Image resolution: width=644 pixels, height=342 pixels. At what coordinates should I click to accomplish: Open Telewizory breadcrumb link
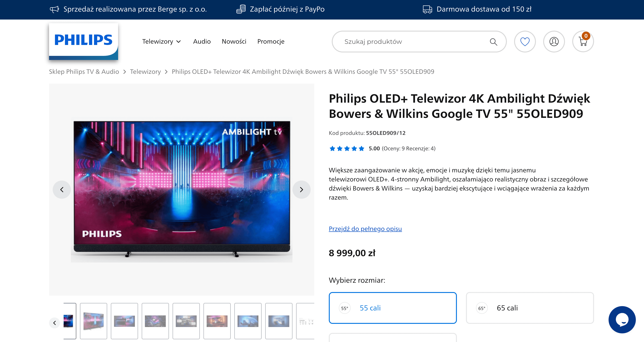point(145,72)
